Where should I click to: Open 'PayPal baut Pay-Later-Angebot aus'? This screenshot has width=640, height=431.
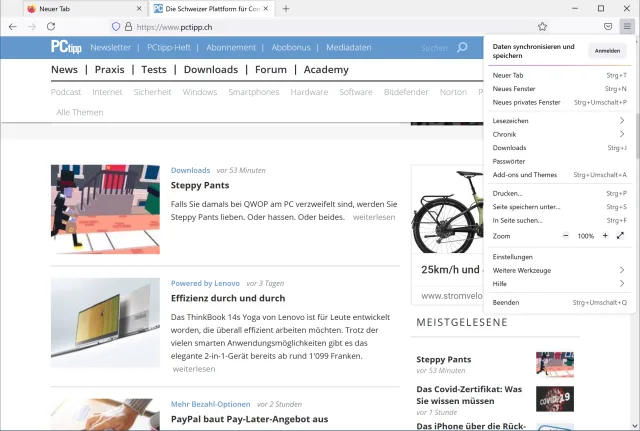click(x=249, y=419)
